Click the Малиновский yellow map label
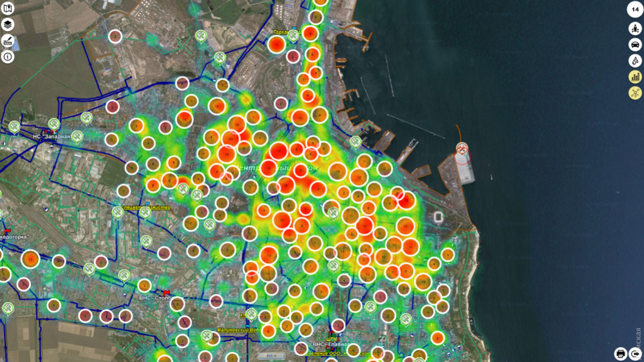 point(238,330)
